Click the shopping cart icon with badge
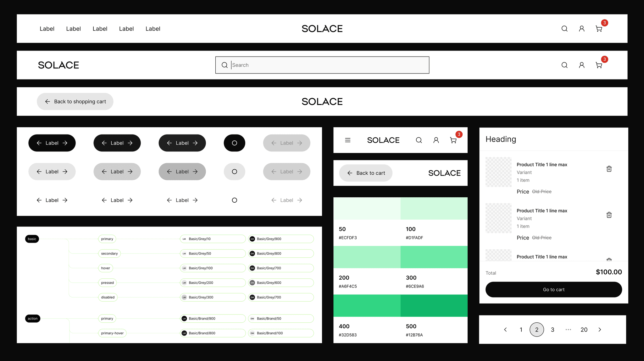 point(599,28)
